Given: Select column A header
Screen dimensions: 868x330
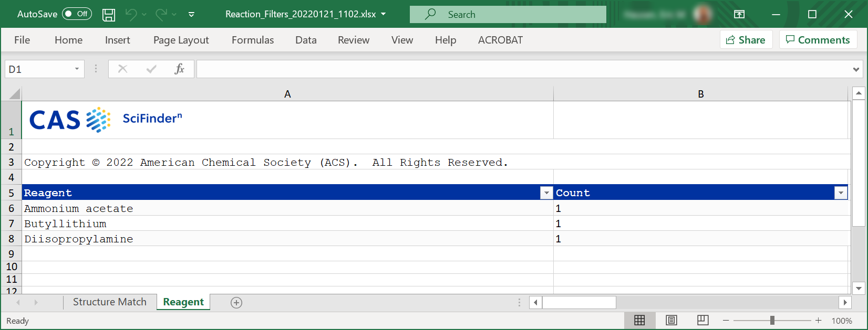Looking at the screenshot, I should tap(287, 94).
